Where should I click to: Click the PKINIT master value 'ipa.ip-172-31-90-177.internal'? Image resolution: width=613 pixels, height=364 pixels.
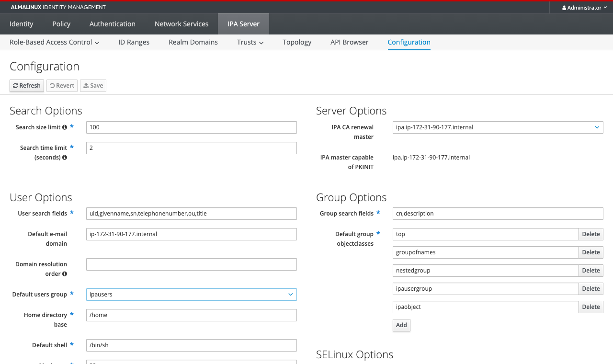pos(431,157)
